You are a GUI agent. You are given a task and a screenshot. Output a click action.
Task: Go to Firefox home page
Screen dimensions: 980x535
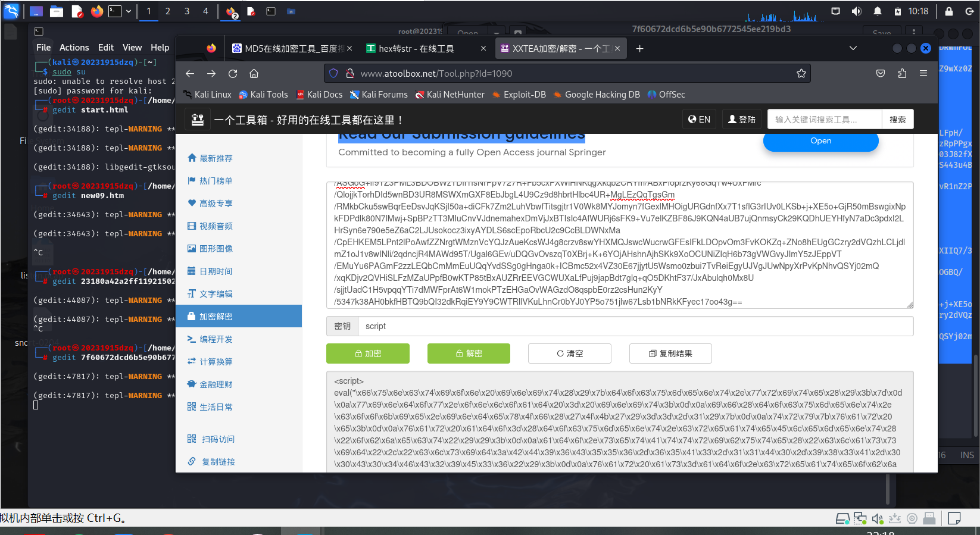(x=254, y=73)
